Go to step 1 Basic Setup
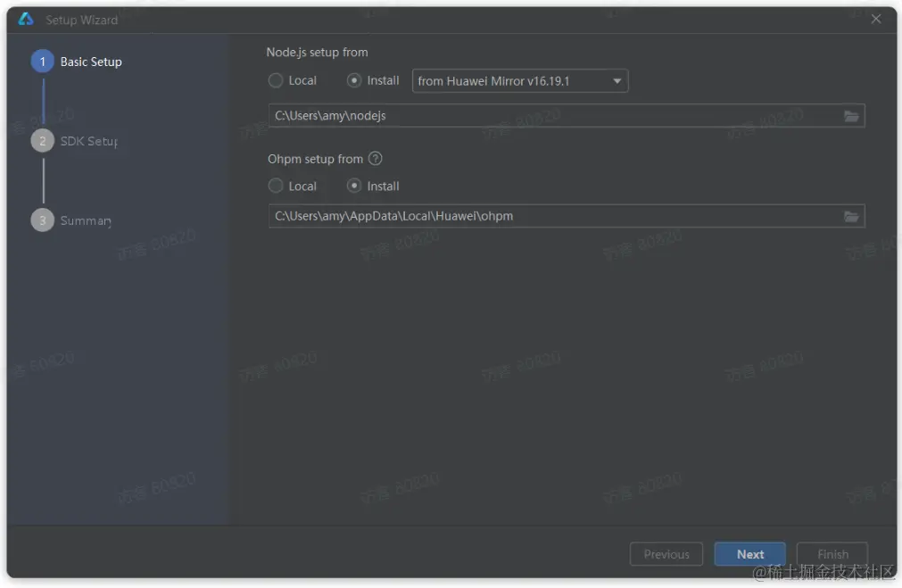The image size is (902, 588). point(77,62)
